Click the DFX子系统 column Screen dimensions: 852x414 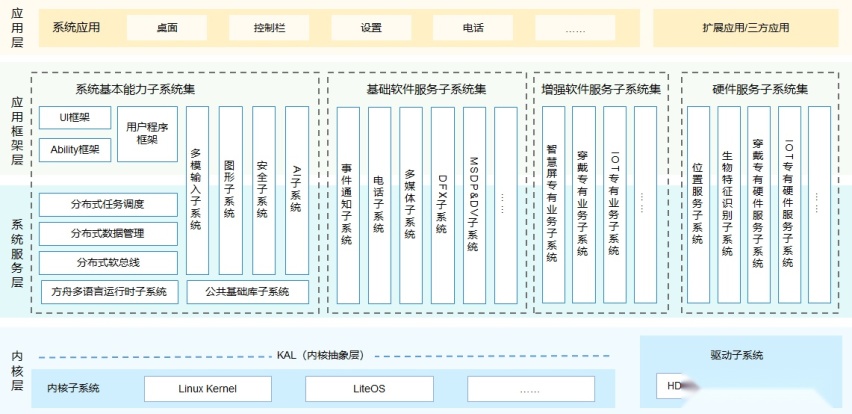pyautogui.click(x=443, y=205)
